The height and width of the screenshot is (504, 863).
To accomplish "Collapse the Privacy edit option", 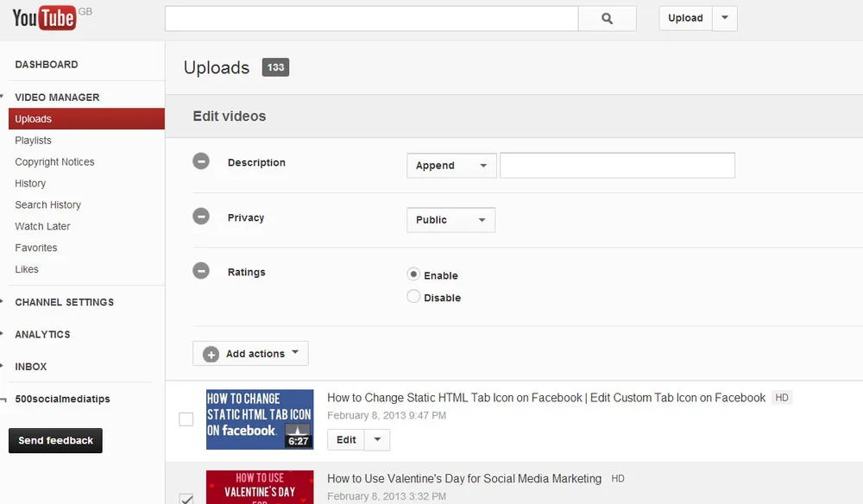I will click(x=201, y=217).
